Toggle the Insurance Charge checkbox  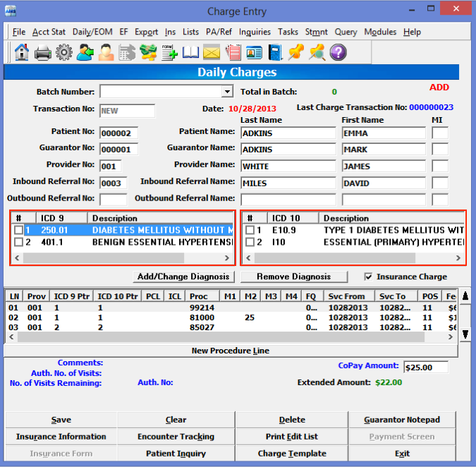[x=369, y=277]
